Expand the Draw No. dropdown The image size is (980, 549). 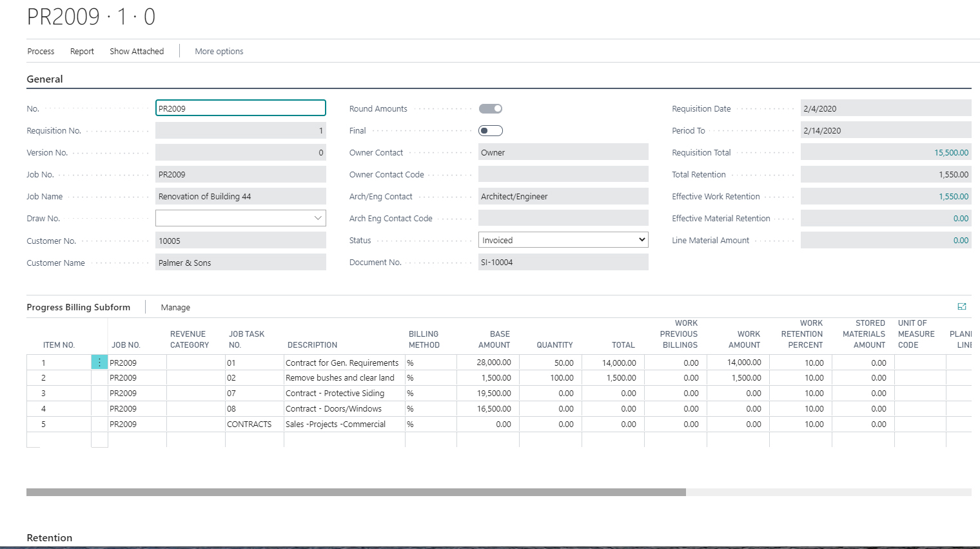[x=318, y=217]
